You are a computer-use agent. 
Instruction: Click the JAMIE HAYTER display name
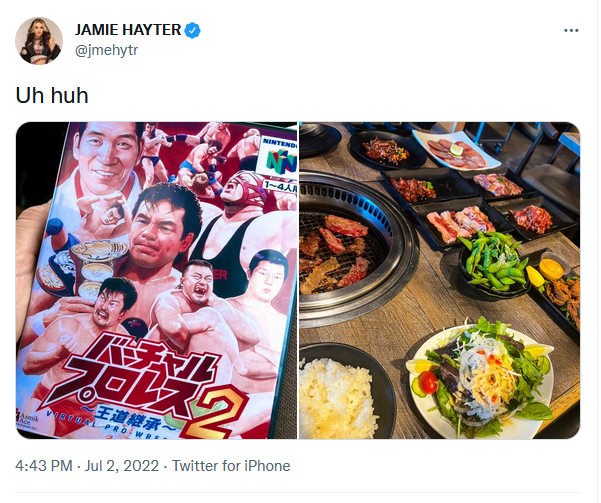click(128, 30)
